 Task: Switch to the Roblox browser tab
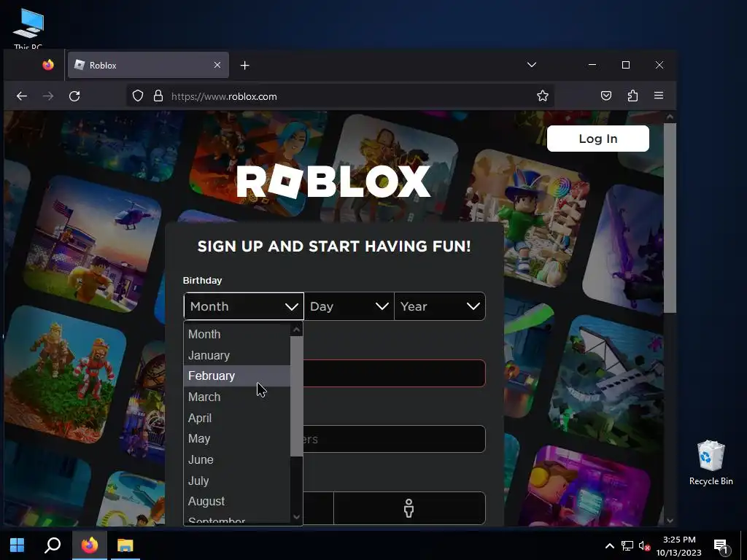point(148,65)
